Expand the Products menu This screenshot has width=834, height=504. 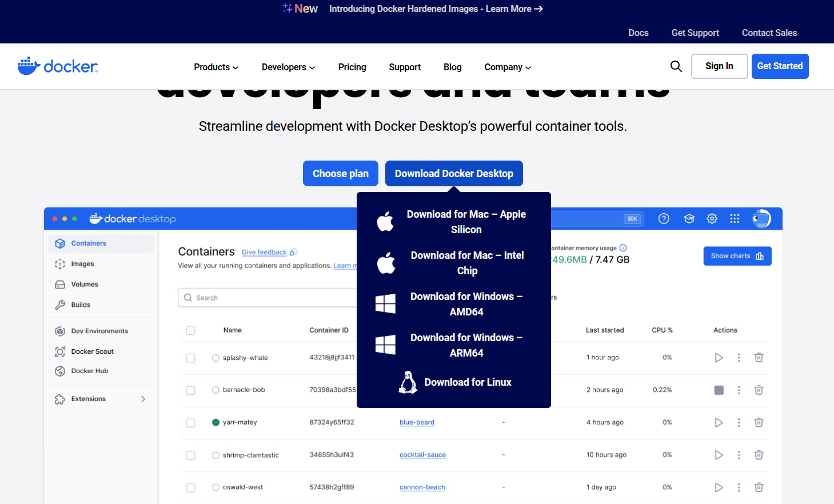216,67
